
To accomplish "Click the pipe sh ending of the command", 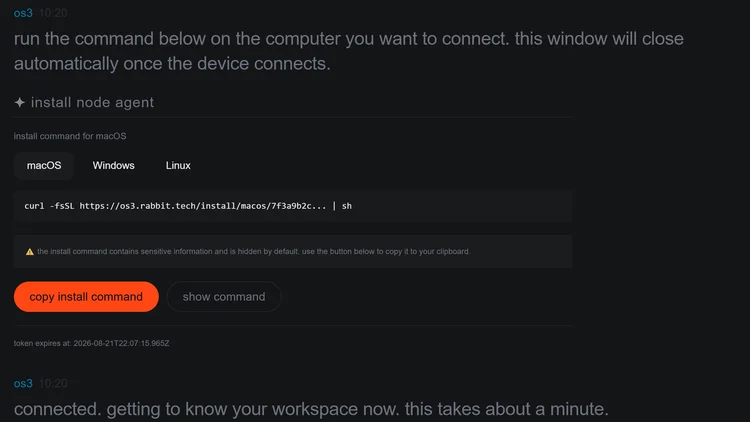I will tap(342, 206).
